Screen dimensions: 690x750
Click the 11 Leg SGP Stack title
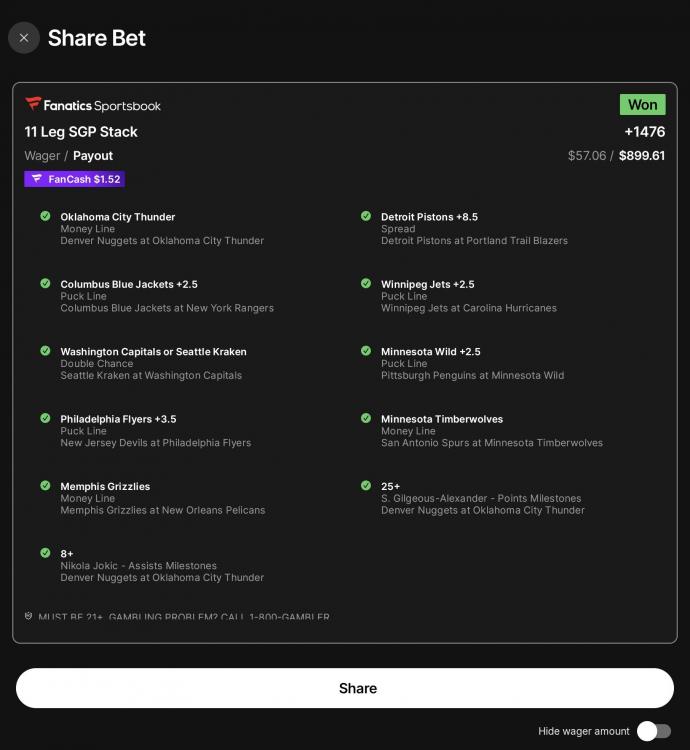click(81, 132)
